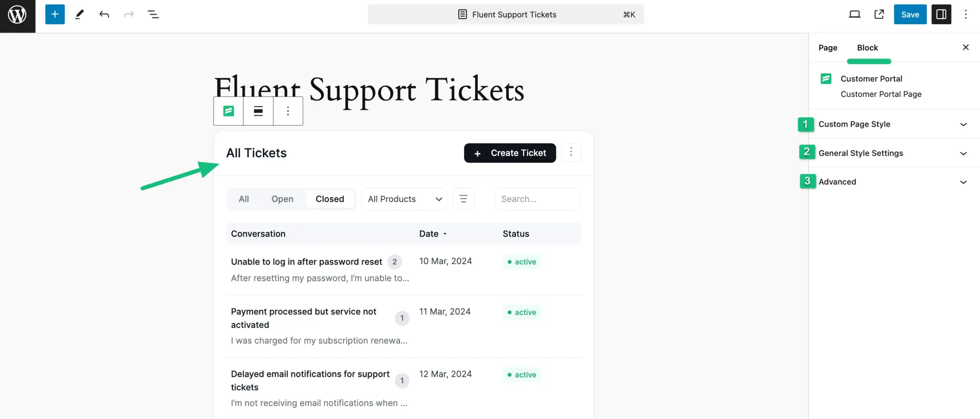Screen dimensions: 980x419
Task: Click the laptop preview view icon
Action: [x=854, y=15]
